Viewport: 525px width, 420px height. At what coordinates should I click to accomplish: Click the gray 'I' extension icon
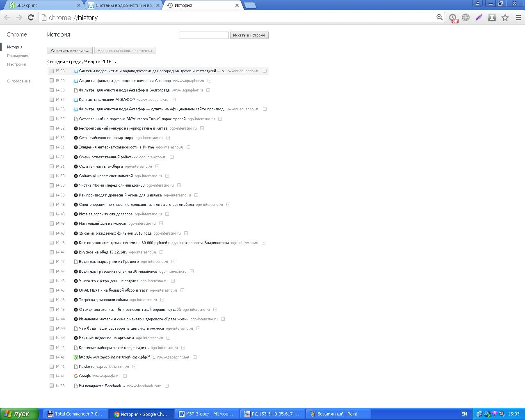(x=492, y=17)
